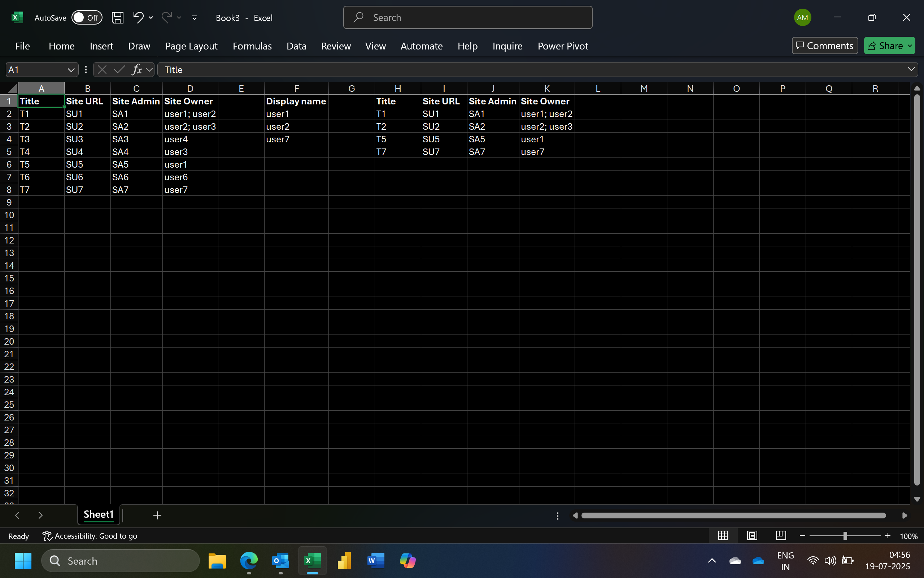The height and width of the screenshot is (578, 924).
Task: Click Accessibility: Good to go status
Action: 90,536
